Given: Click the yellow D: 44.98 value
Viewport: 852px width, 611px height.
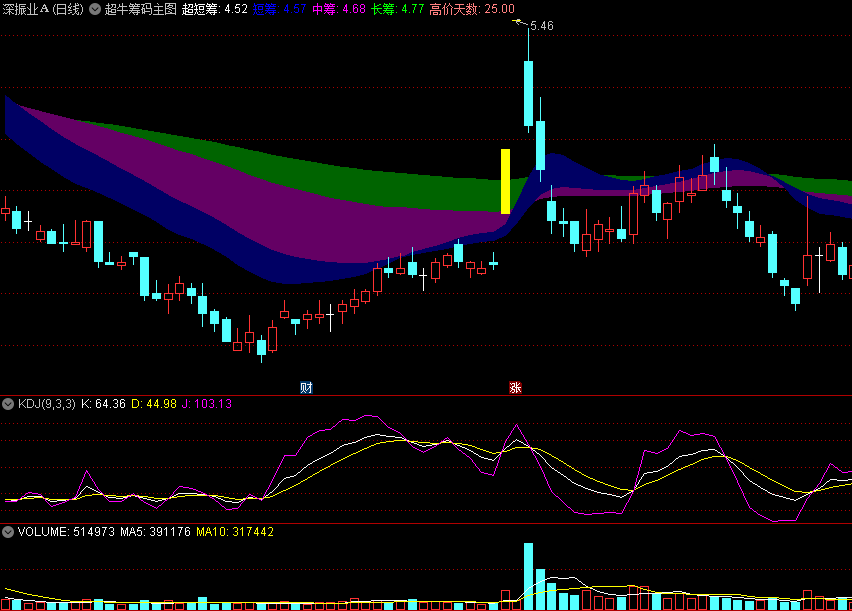Looking at the screenshot, I should click(x=154, y=404).
